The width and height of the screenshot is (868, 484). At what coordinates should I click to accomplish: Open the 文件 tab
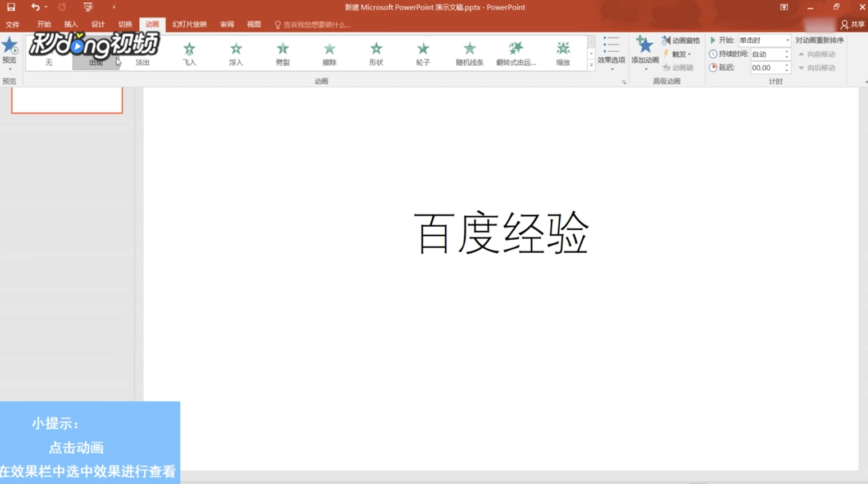click(12, 25)
